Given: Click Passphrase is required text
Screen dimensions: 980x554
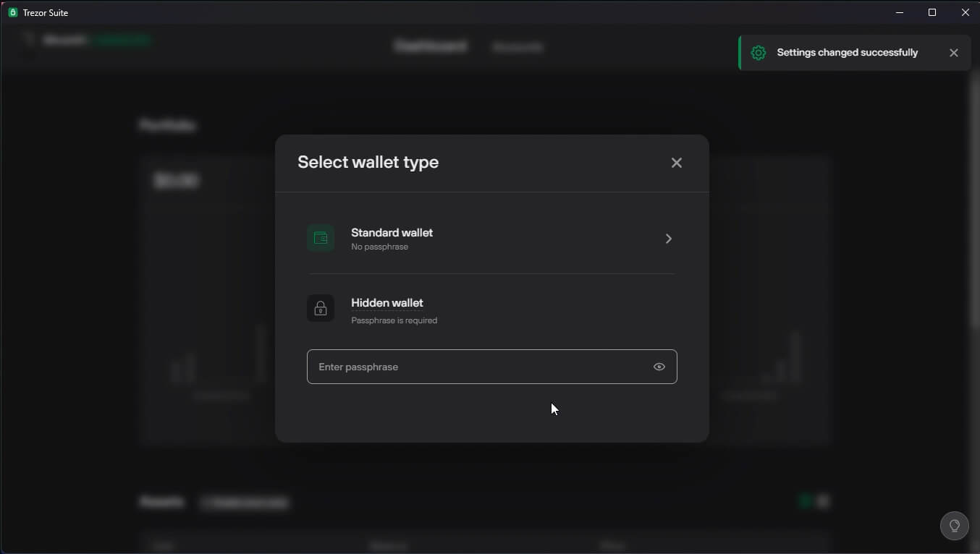Looking at the screenshot, I should (394, 320).
